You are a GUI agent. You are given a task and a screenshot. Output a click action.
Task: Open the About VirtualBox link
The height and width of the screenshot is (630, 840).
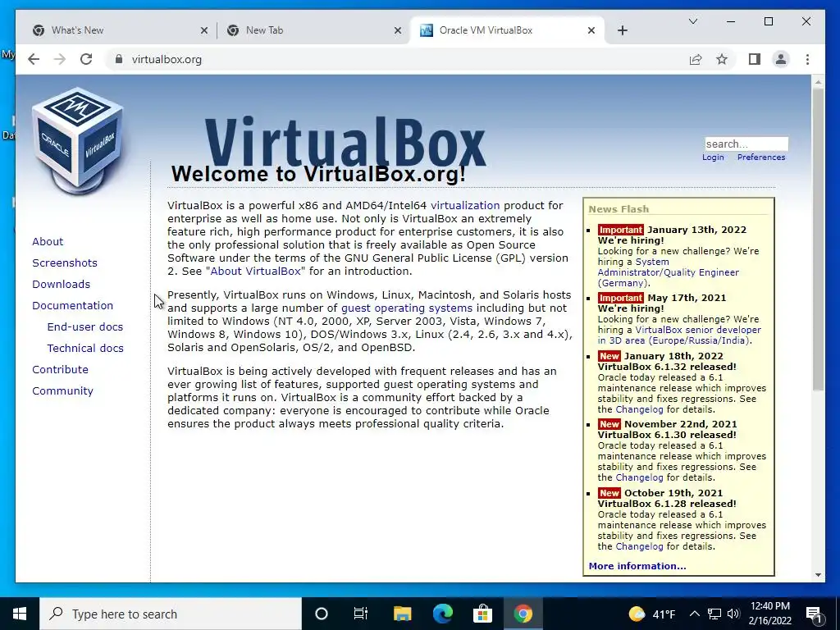[256, 271]
